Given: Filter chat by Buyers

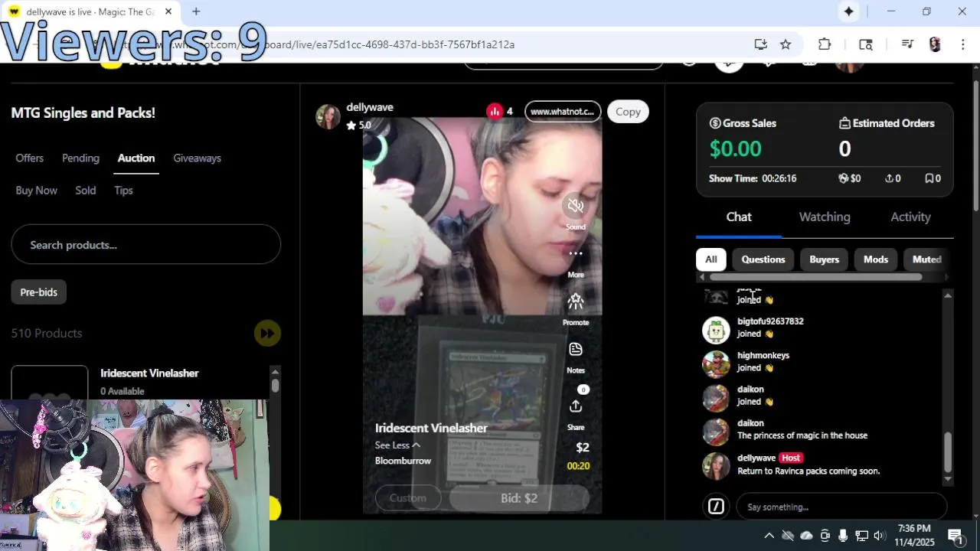Looking at the screenshot, I should (824, 259).
